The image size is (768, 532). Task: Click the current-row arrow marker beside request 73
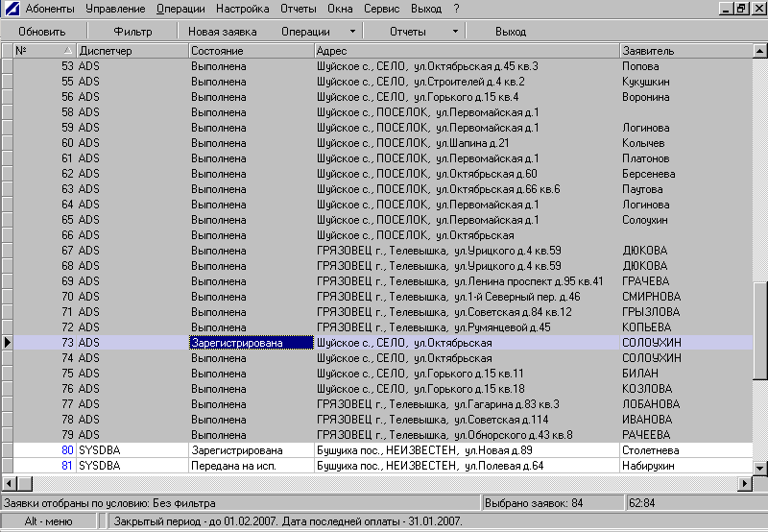pos(8,343)
